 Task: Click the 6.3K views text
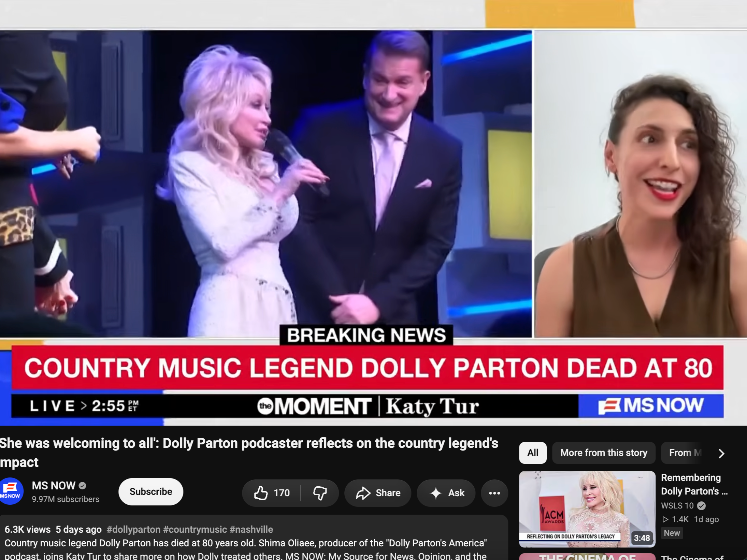[27, 529]
